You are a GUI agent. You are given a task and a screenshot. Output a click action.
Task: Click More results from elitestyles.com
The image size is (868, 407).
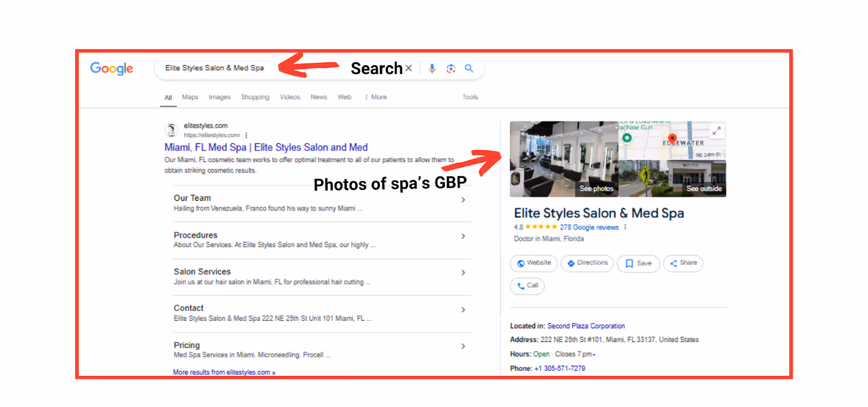point(224,372)
